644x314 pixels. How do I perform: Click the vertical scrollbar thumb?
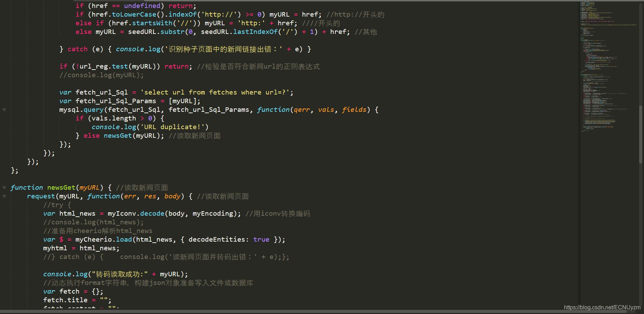coord(641,134)
